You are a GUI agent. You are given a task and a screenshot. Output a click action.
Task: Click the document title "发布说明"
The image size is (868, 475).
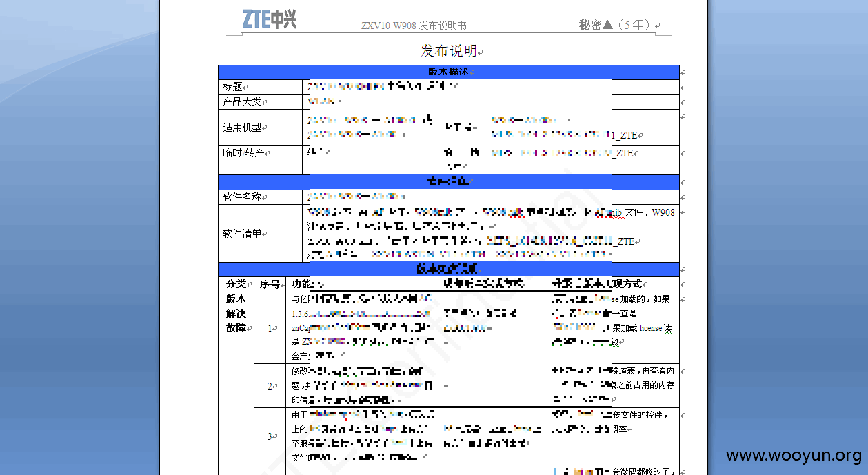449,51
